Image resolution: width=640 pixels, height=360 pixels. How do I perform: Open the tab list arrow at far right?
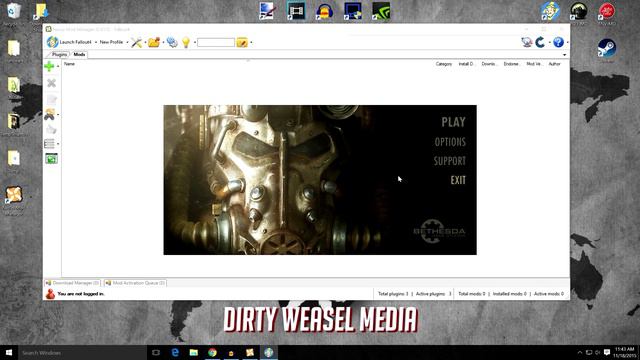pyautogui.click(x=564, y=55)
